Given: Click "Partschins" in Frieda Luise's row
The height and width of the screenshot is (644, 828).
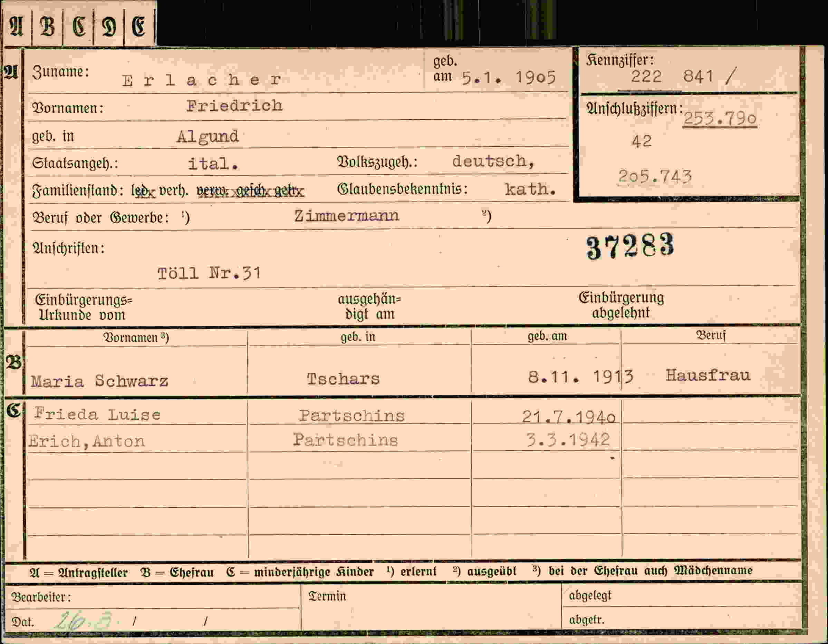Looking at the screenshot, I should [352, 416].
